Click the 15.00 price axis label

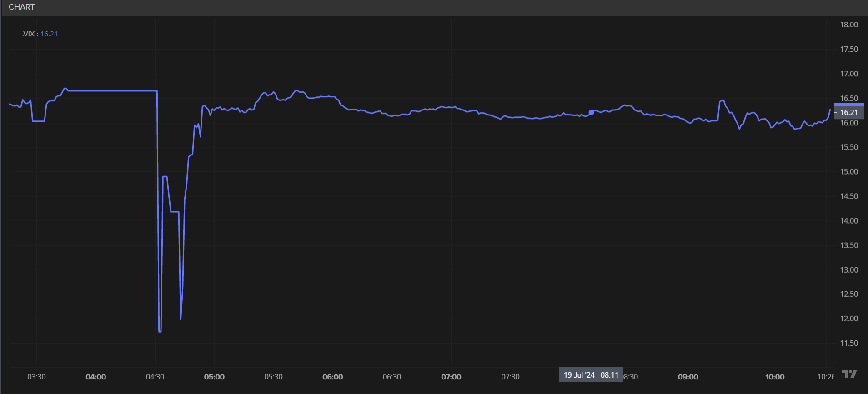coord(849,172)
